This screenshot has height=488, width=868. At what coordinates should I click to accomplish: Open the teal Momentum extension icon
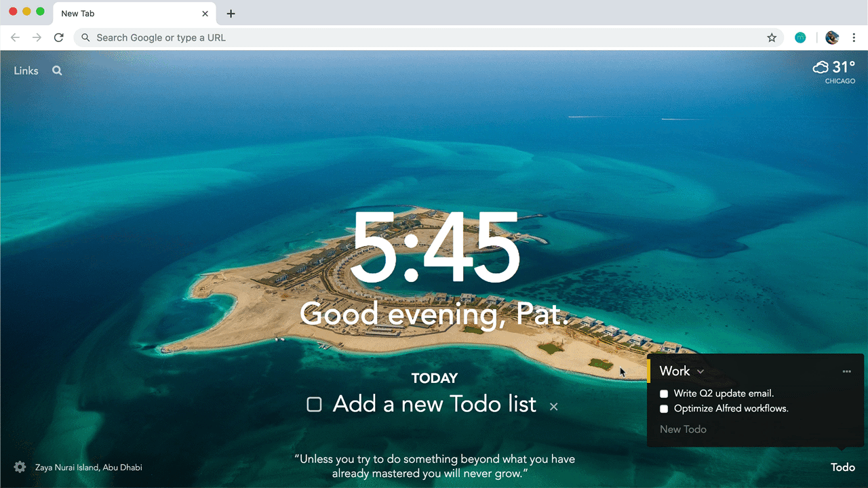(800, 38)
